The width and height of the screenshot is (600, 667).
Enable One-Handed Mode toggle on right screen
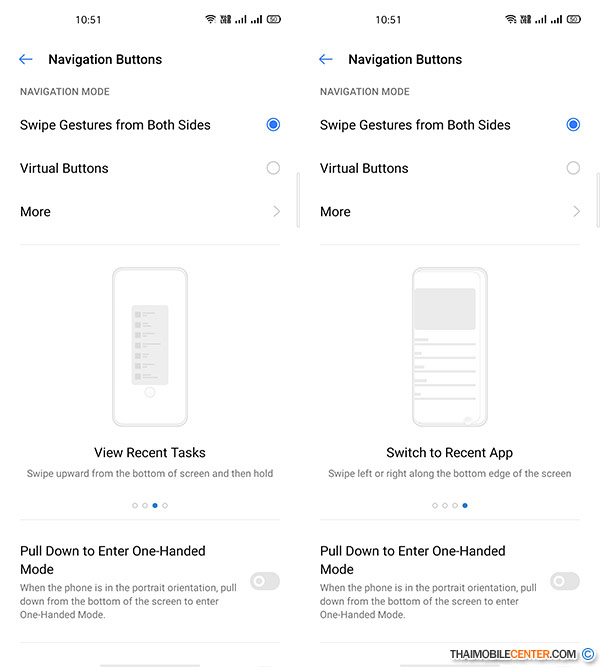(565, 581)
